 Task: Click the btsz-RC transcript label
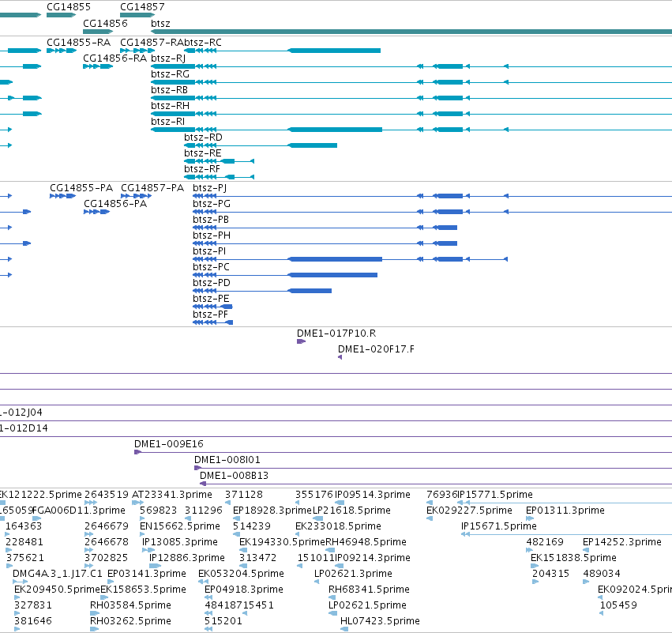click(203, 43)
